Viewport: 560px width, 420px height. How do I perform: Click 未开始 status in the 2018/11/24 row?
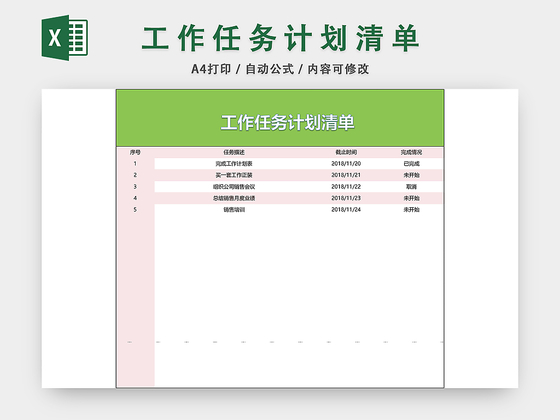pyautogui.click(x=411, y=209)
